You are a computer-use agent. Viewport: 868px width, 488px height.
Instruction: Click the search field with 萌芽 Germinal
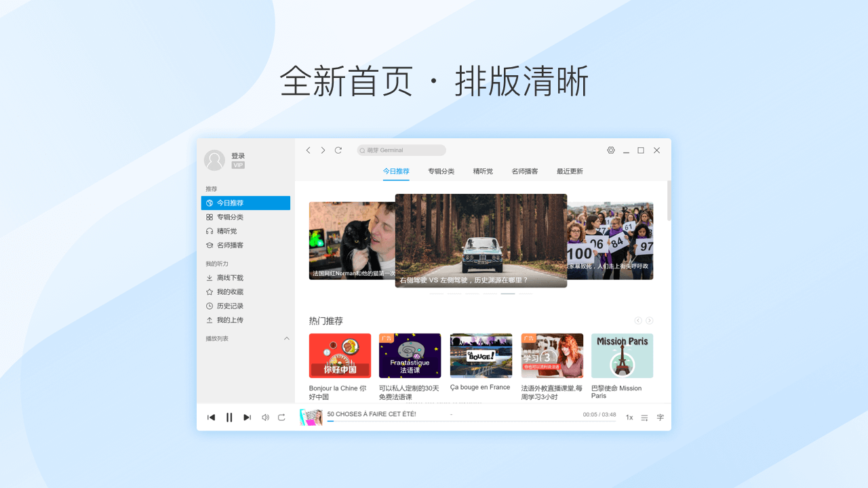(x=401, y=150)
